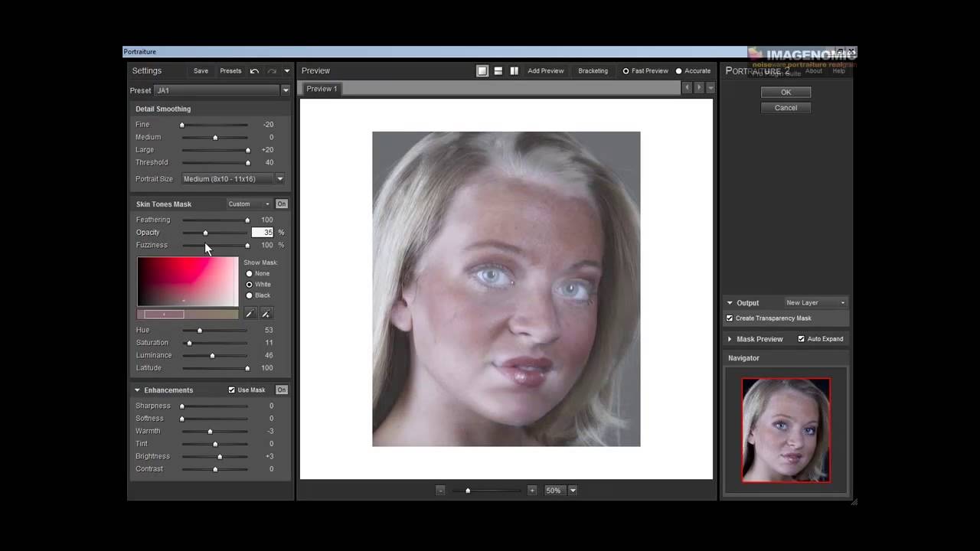
Task: Click the undo arrow in Settings header
Action: [x=254, y=71]
